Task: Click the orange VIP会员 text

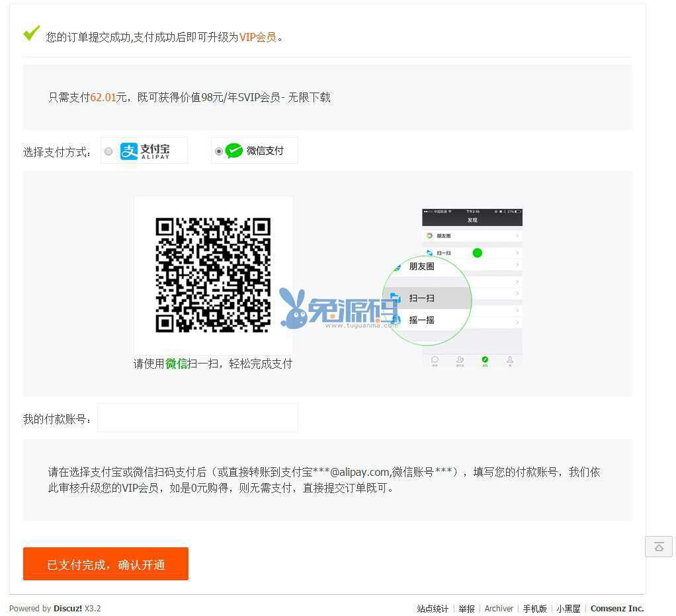Action: tap(258, 38)
